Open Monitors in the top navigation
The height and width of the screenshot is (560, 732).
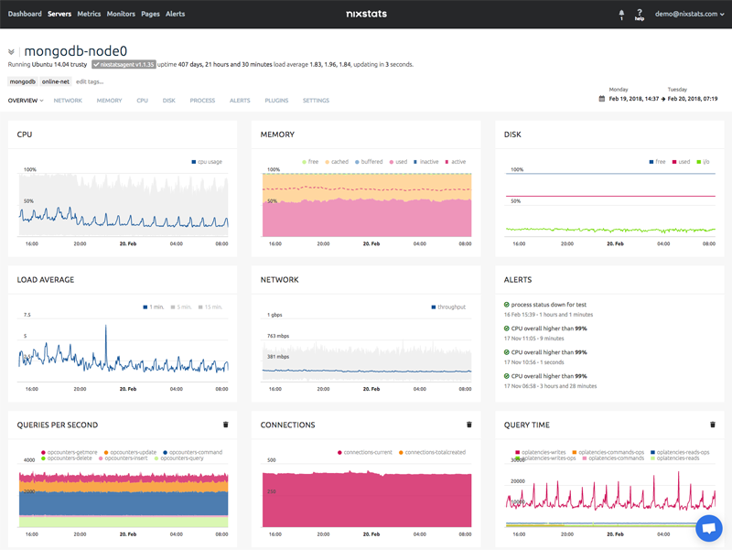pos(121,15)
